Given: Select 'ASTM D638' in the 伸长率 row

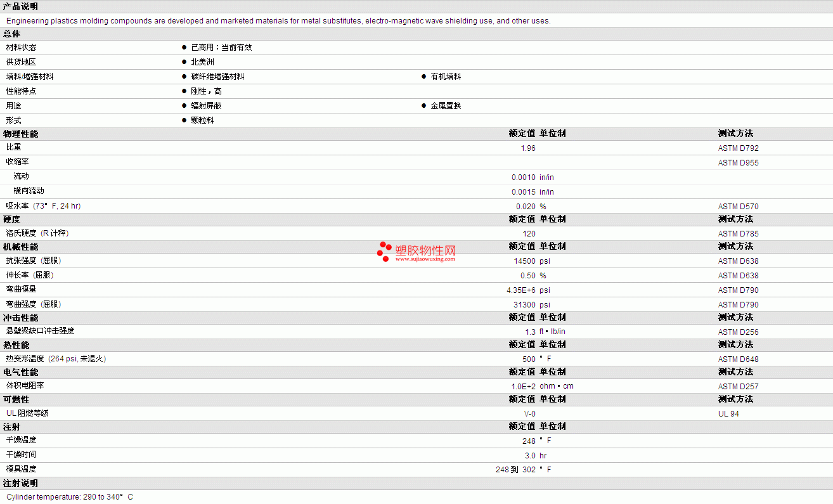Looking at the screenshot, I should 738,276.
